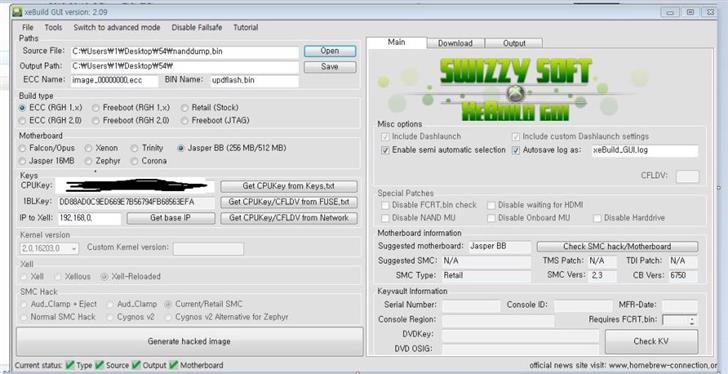Image resolution: width=728 pixels, height=374 pixels.
Task: Click Switch to advanced mode
Action: coord(117,27)
